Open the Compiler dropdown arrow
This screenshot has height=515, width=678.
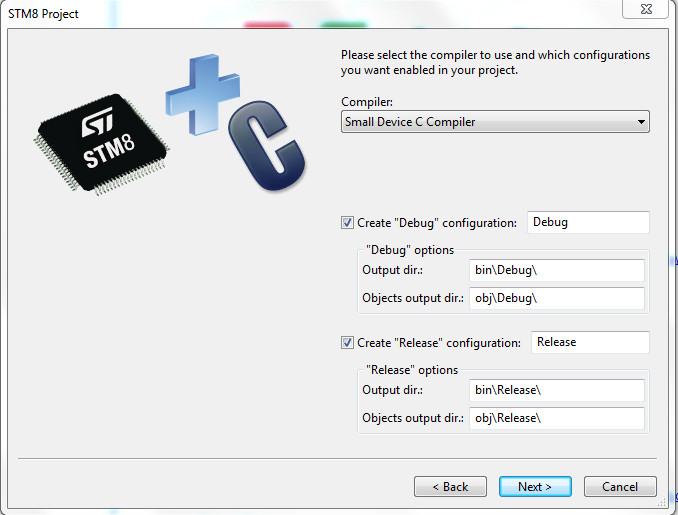click(x=641, y=122)
